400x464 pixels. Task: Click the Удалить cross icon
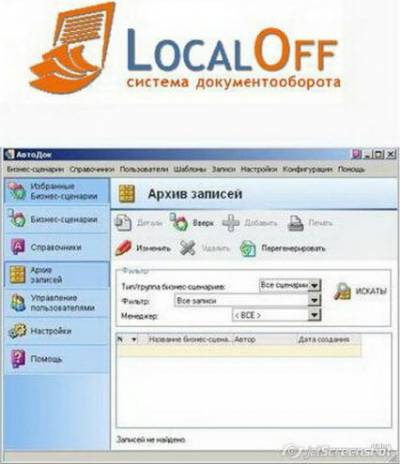188,248
